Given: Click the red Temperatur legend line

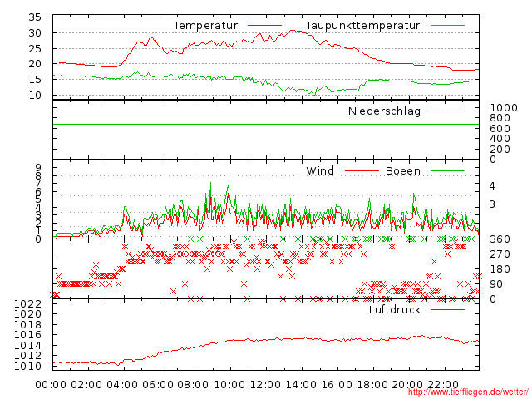Looking at the screenshot, I should [x=264, y=26].
